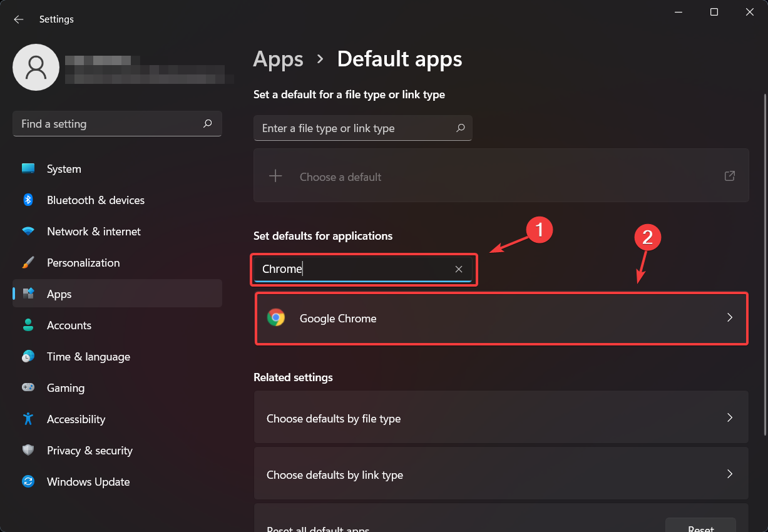Open Bluetooth & devices settings icon
This screenshot has width=768, height=532.
pos(28,200)
